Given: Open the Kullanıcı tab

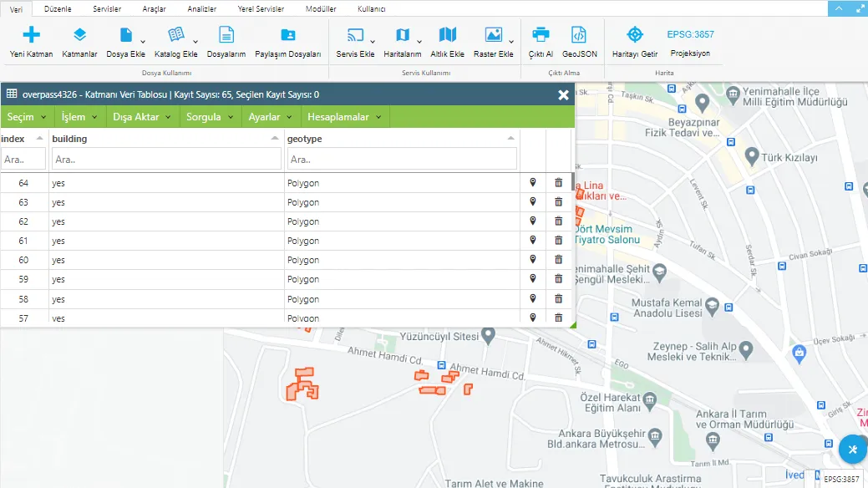Looking at the screenshot, I should coord(372,9).
